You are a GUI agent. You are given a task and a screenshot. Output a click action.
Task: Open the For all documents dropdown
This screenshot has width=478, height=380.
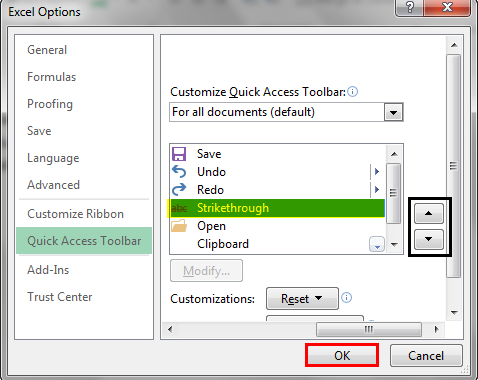(393, 112)
